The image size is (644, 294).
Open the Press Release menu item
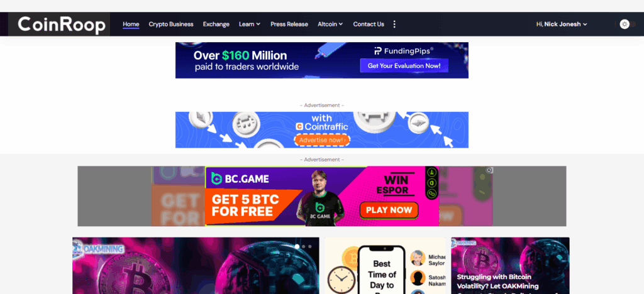pyautogui.click(x=289, y=24)
